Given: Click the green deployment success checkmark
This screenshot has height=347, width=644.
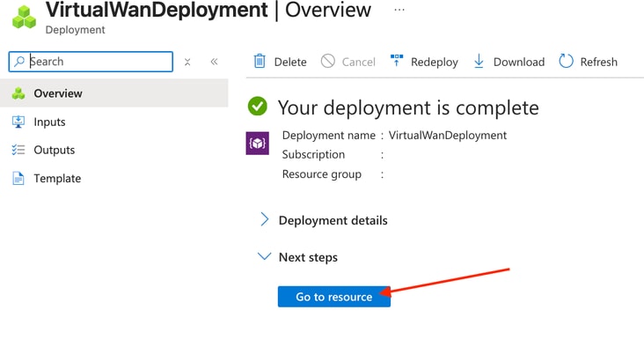Looking at the screenshot, I should pos(258,106).
